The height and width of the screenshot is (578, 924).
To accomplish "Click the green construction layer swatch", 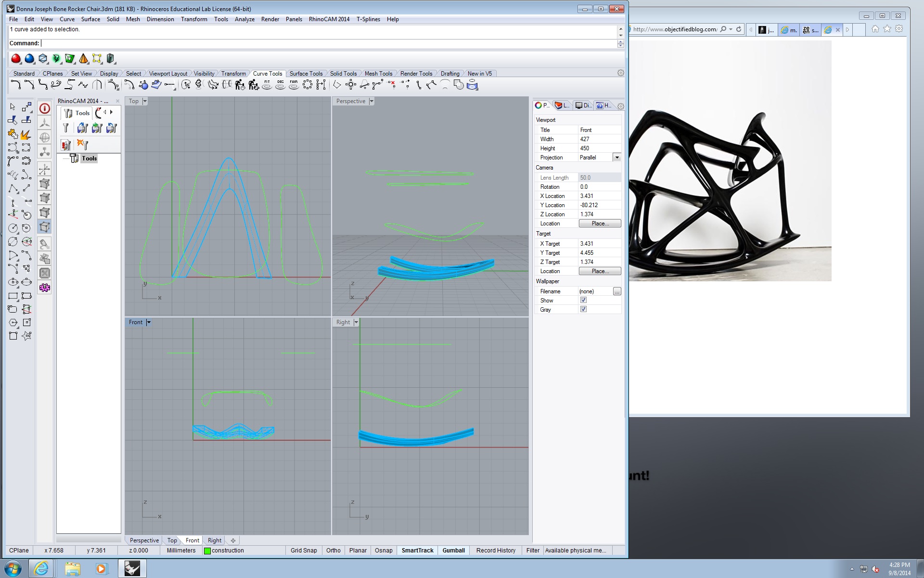I will (207, 551).
